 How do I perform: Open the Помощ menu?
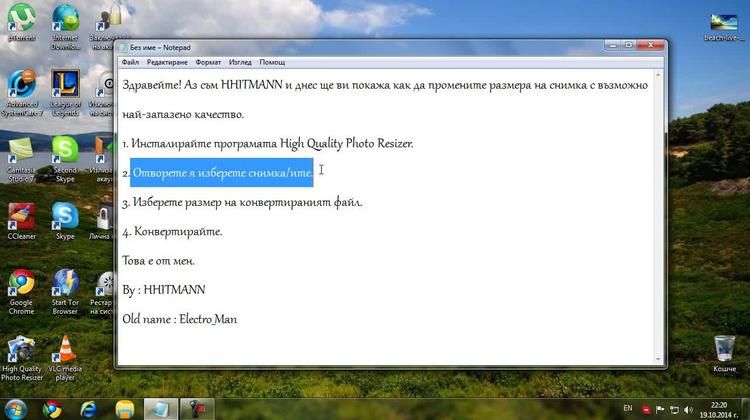click(x=272, y=62)
